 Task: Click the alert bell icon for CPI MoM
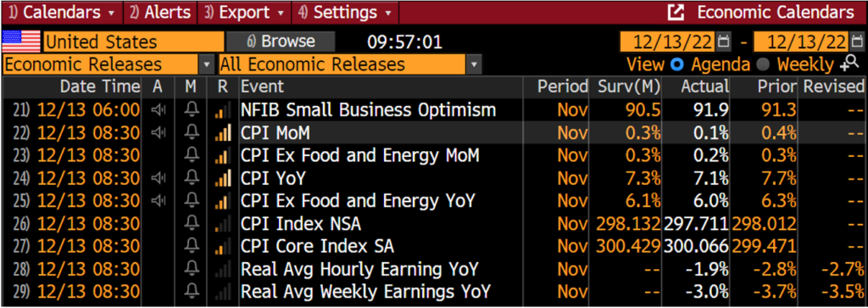click(191, 133)
